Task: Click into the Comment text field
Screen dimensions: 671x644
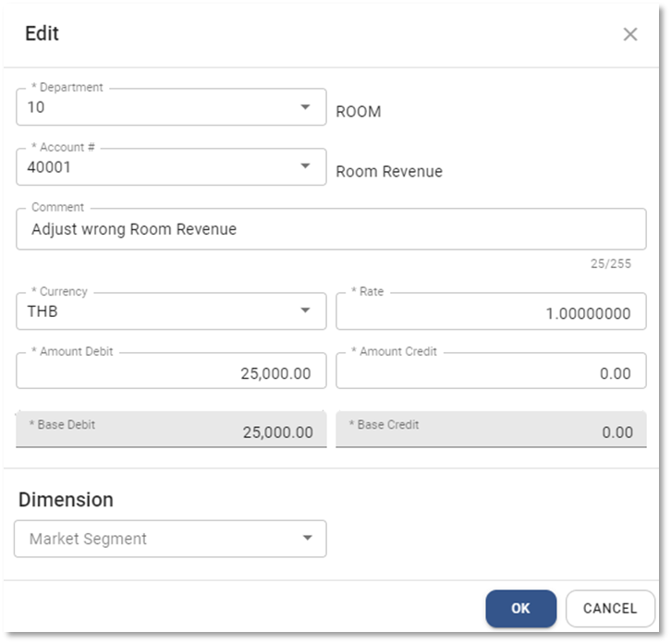Action: pos(330,229)
